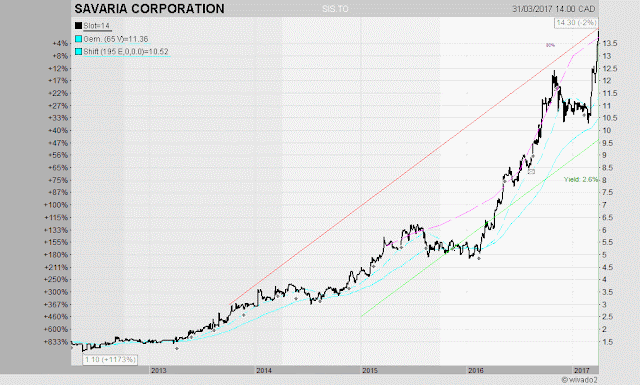Click the '+100%' percentage axis label
Viewport: 640px width, 385px height.
(56, 205)
